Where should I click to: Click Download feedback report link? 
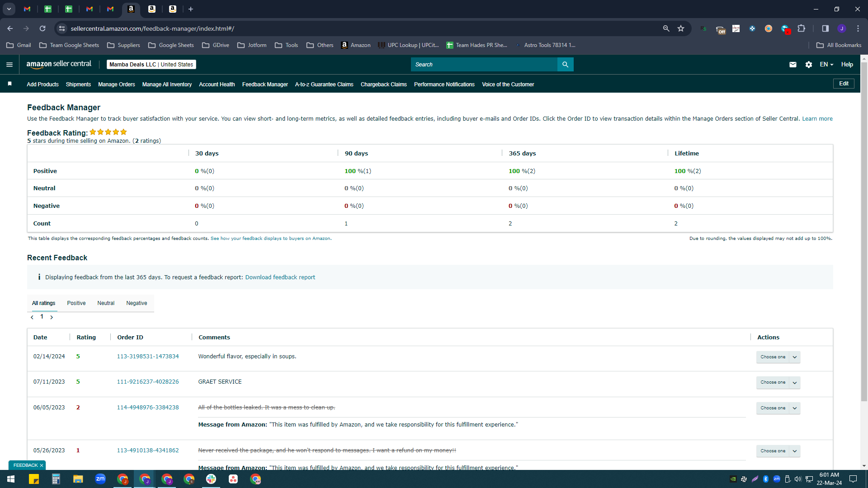(x=280, y=277)
